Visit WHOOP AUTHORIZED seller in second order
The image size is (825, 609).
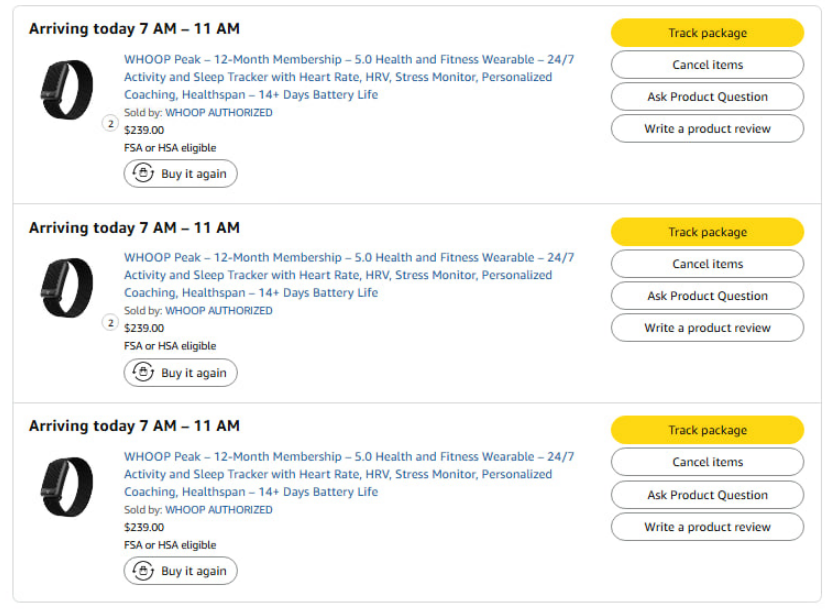219,311
